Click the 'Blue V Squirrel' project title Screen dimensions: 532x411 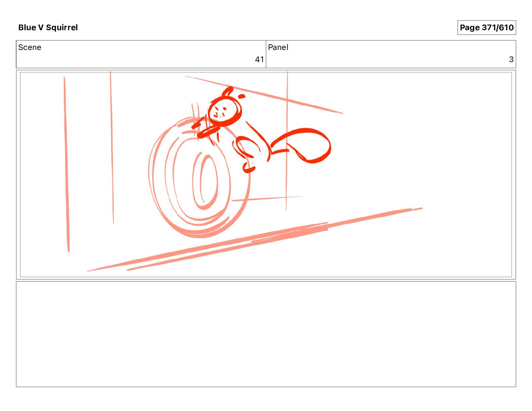[x=48, y=28]
